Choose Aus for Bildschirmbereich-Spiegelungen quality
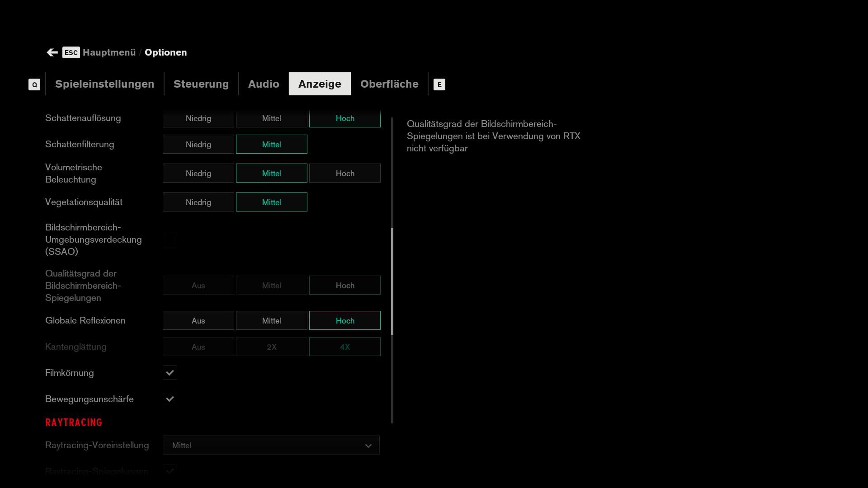 click(x=198, y=286)
